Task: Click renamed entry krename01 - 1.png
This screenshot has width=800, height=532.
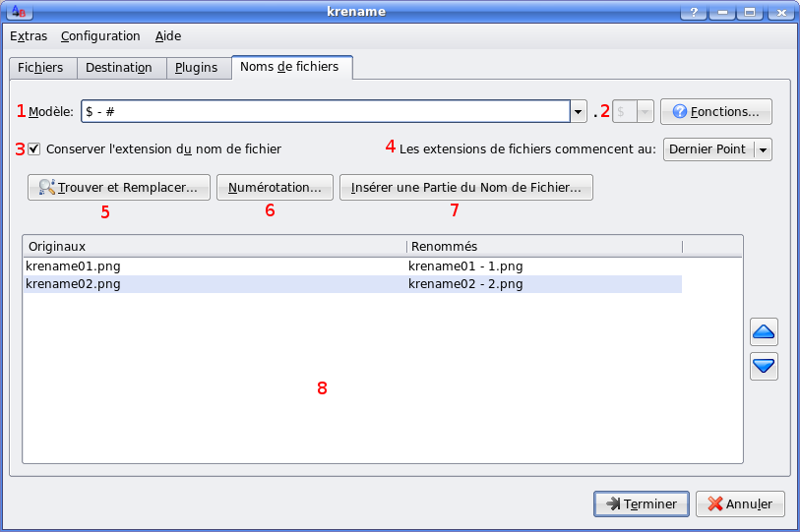Action: pos(465,266)
